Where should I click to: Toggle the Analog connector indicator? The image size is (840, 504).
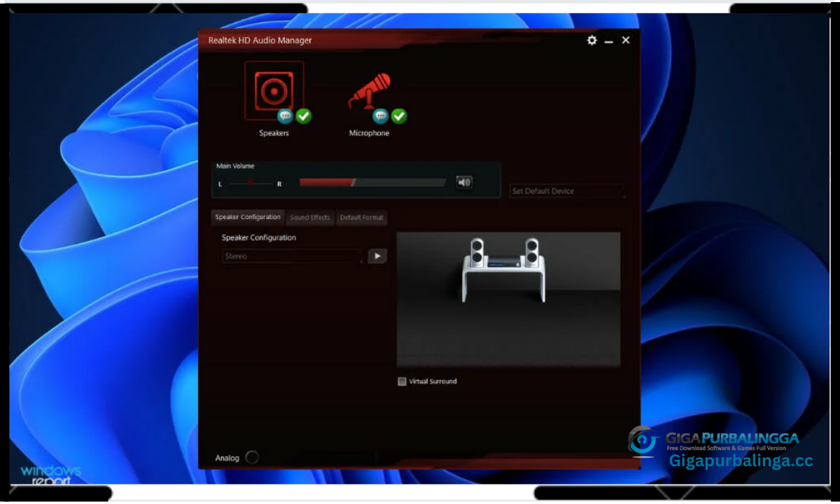tap(252, 458)
